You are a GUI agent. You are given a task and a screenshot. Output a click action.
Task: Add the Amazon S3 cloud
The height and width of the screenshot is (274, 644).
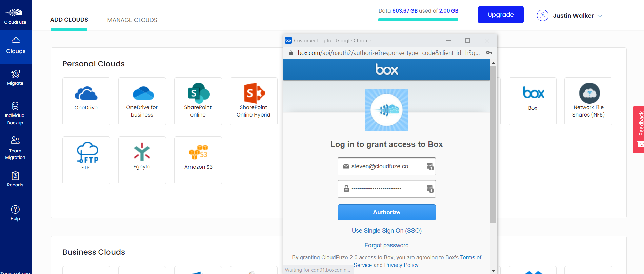(198, 160)
